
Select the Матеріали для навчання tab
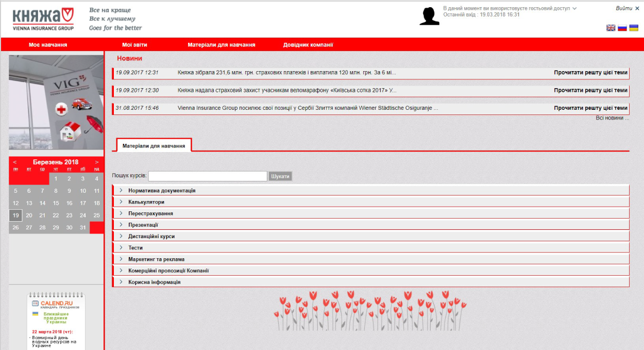tap(154, 146)
